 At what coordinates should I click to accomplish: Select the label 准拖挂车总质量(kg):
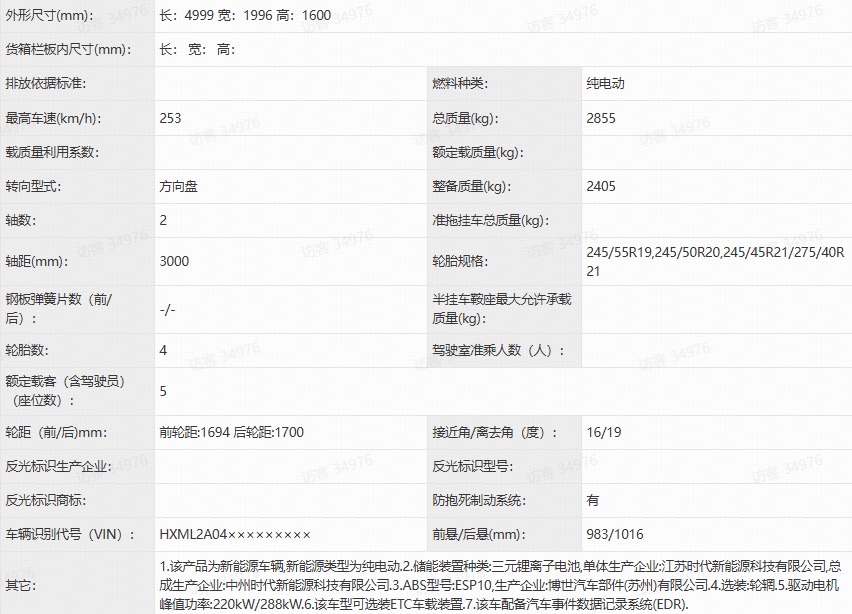point(491,221)
